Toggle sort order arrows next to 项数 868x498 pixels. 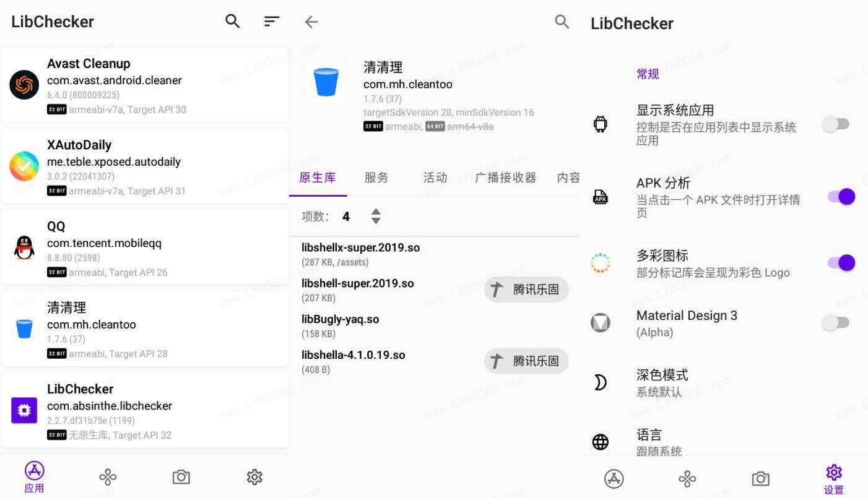(376, 216)
